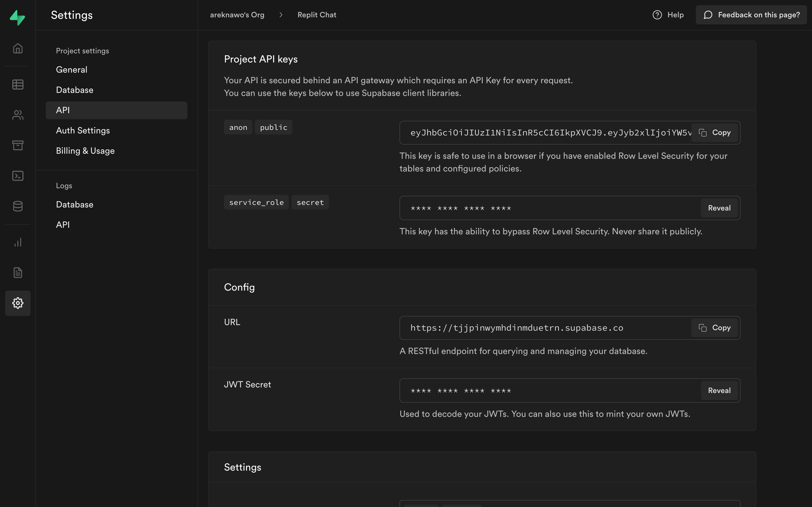The height and width of the screenshot is (507, 812).
Task: Reveal the JWT Secret
Action: click(x=719, y=390)
